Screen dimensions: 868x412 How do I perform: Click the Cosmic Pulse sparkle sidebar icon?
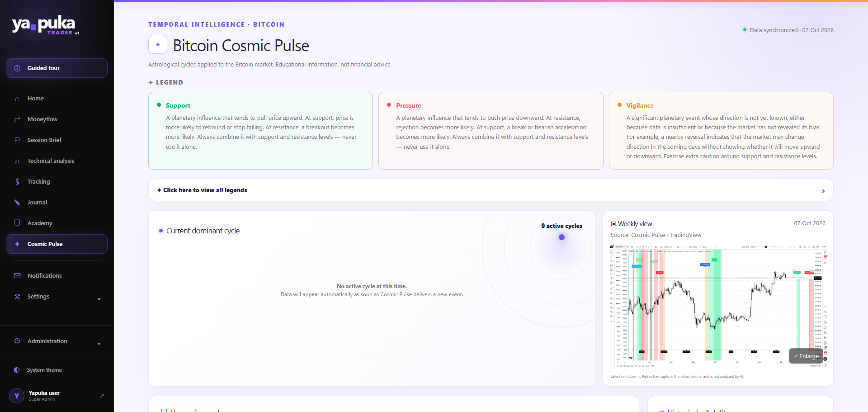[17, 244]
